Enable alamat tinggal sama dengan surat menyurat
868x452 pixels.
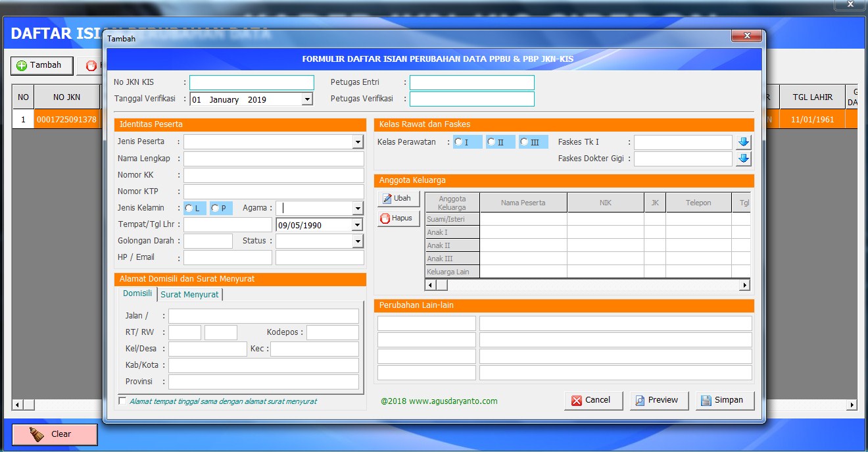pyautogui.click(x=122, y=400)
